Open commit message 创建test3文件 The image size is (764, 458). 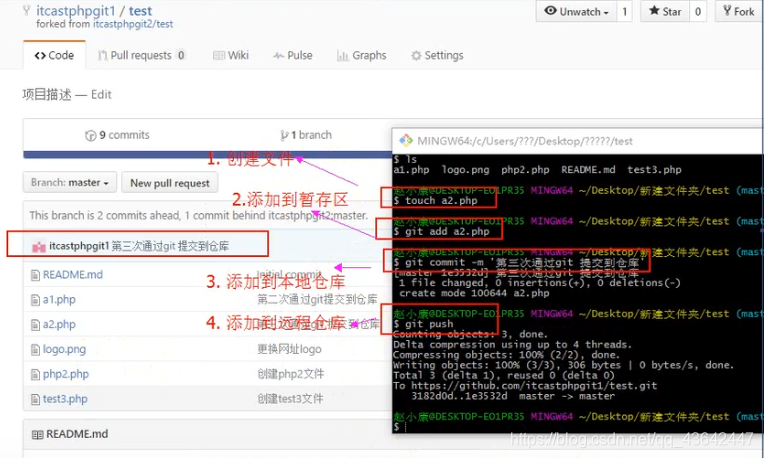[x=290, y=399]
